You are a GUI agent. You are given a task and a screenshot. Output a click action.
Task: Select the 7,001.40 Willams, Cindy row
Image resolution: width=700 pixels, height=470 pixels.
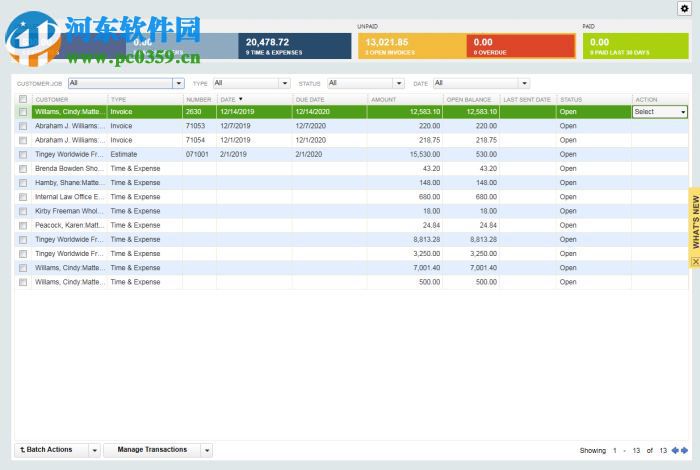tap(353, 268)
